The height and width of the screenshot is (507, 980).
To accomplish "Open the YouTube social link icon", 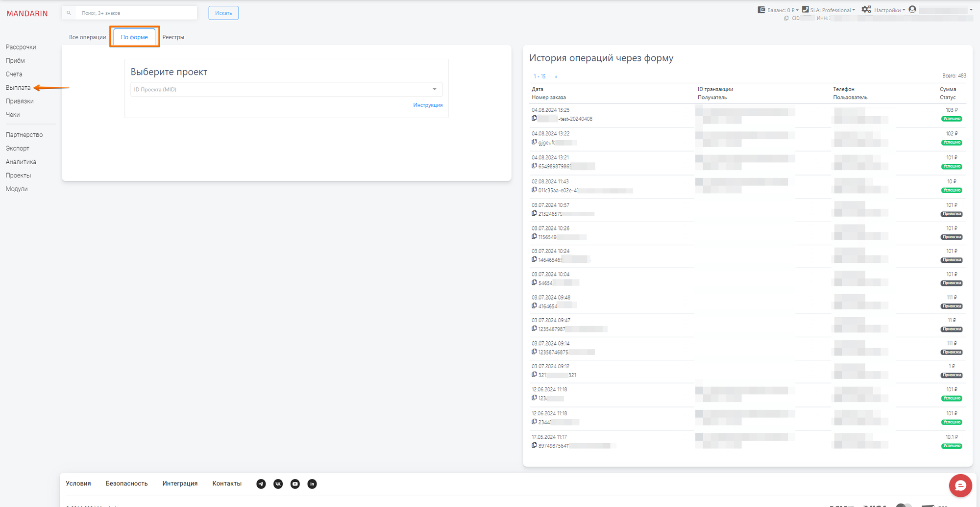I will tap(295, 484).
